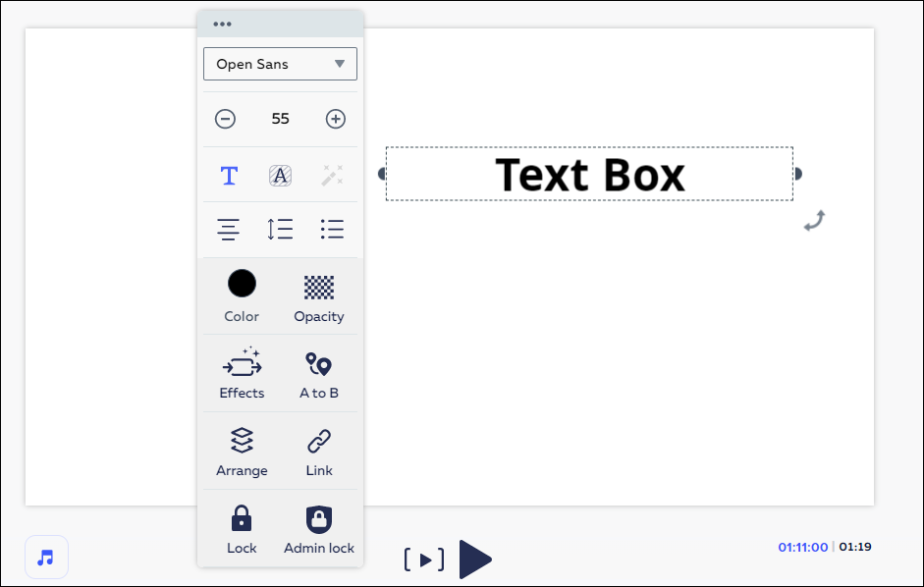Increase font size with plus button
Screen dimensions: 924x587
click(336, 119)
